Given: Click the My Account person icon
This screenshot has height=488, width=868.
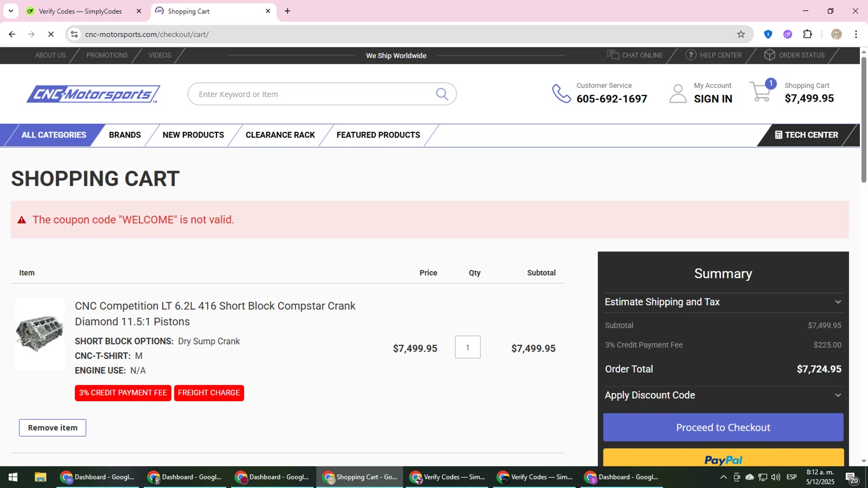Looking at the screenshot, I should click(678, 94).
